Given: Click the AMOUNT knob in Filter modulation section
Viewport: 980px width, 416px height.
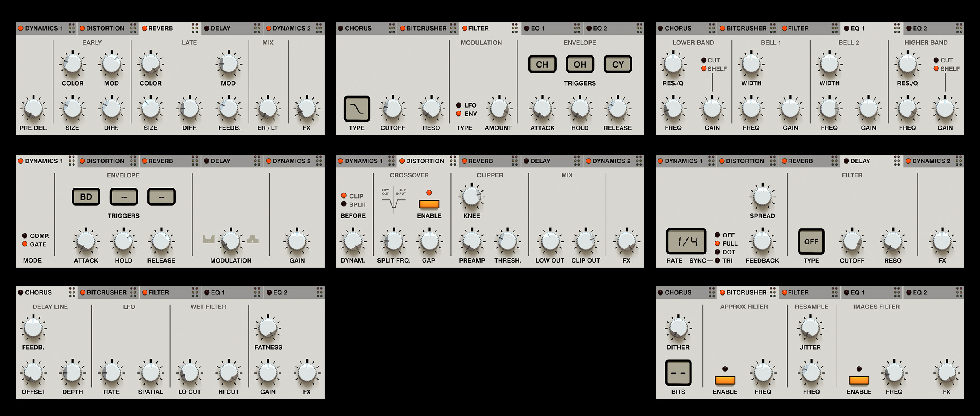Looking at the screenshot, I should point(499,109).
